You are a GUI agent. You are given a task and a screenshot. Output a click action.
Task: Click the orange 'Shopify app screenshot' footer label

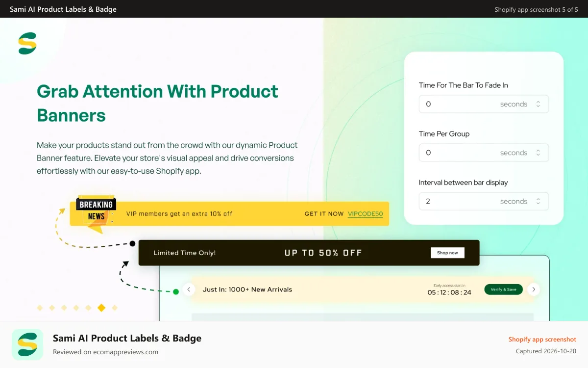pyautogui.click(x=542, y=339)
